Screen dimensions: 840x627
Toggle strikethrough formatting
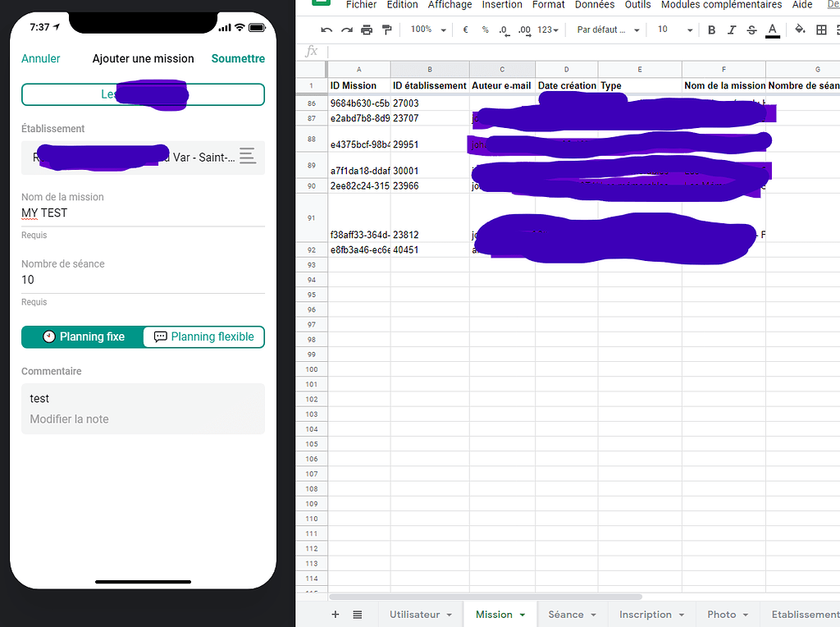click(x=751, y=29)
